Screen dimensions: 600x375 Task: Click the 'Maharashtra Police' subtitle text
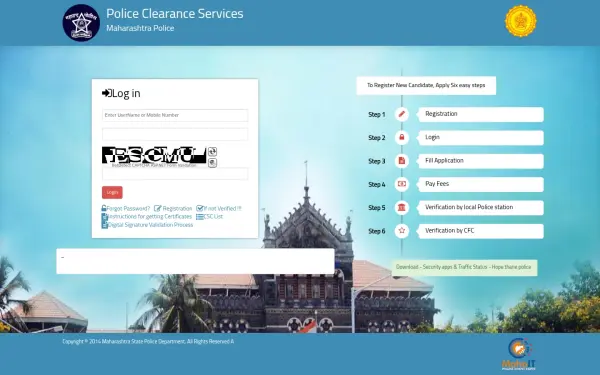(140, 28)
